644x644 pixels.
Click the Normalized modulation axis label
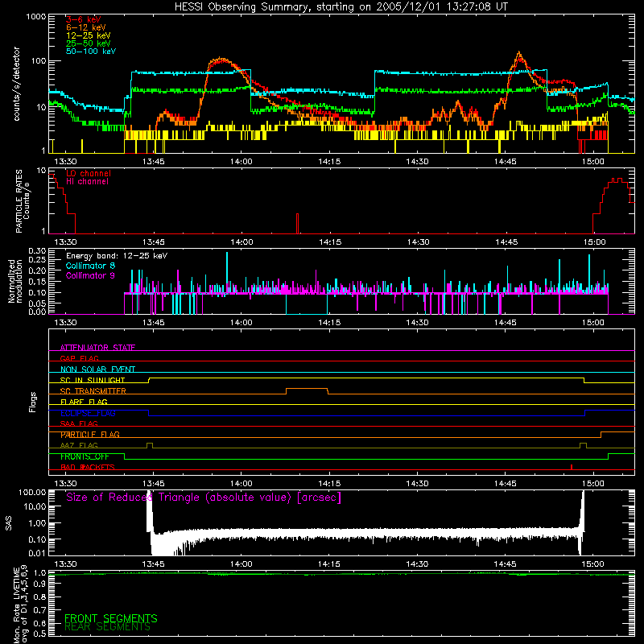click(x=14, y=281)
